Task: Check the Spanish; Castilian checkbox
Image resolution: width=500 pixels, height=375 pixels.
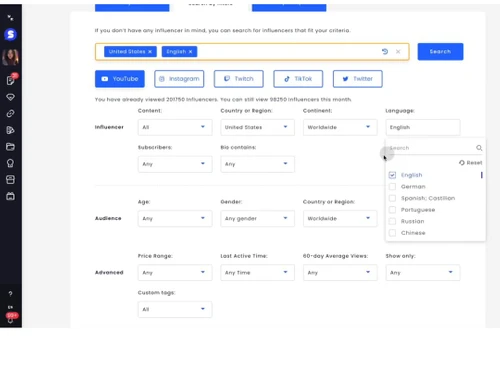Action: (x=392, y=198)
